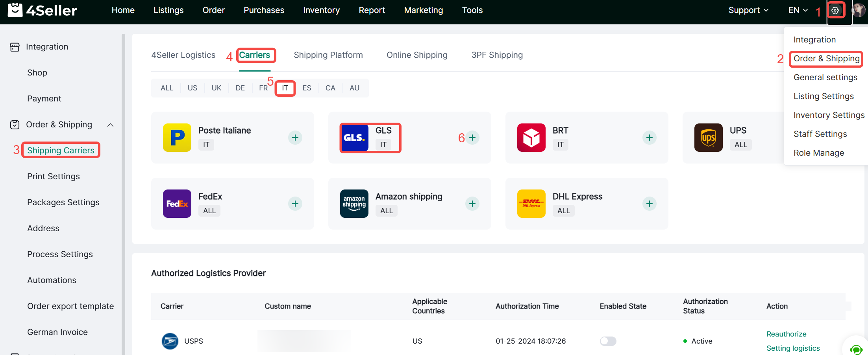Image resolution: width=868 pixels, height=355 pixels.
Task: Click the DHL Express plus icon
Action: pos(650,204)
